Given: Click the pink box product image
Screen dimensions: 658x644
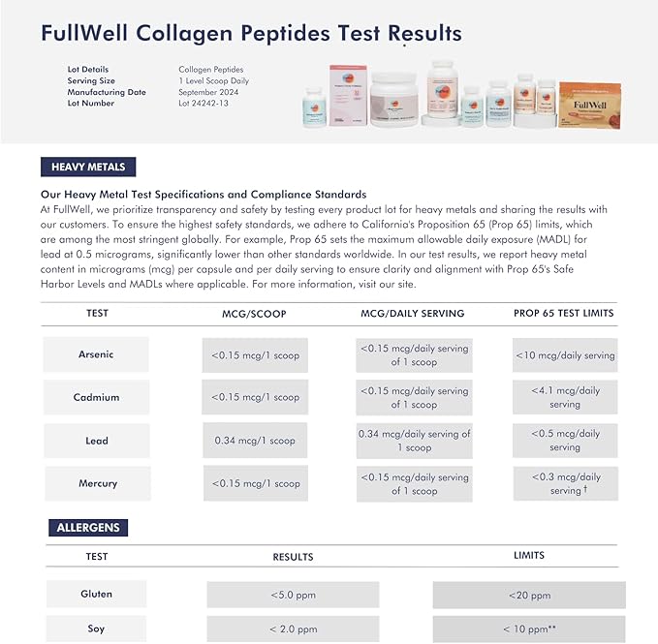Looking at the screenshot, I should click(346, 95).
